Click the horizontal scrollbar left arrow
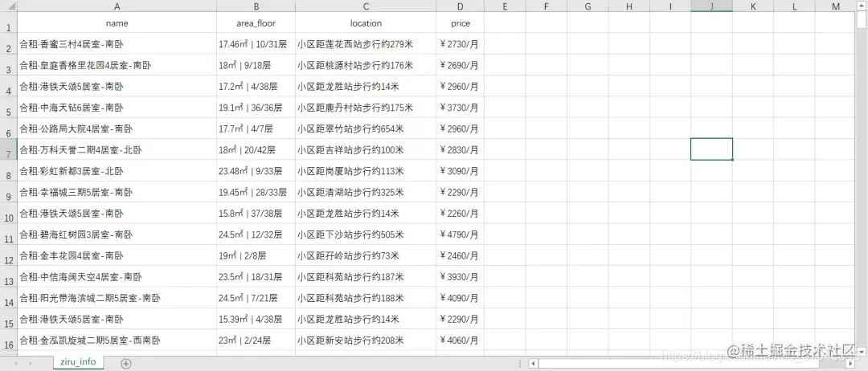The width and height of the screenshot is (868, 371). [x=533, y=363]
